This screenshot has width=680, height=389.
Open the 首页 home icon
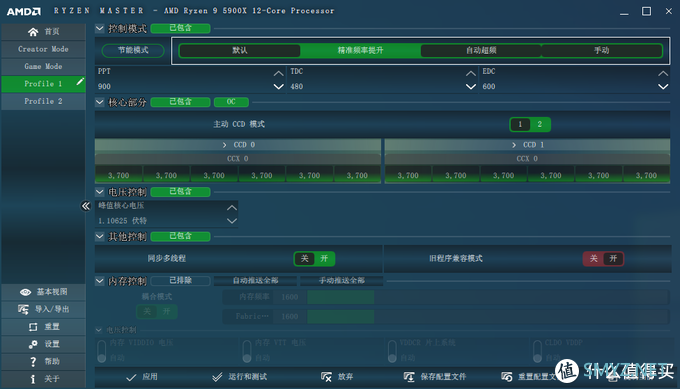tap(33, 32)
